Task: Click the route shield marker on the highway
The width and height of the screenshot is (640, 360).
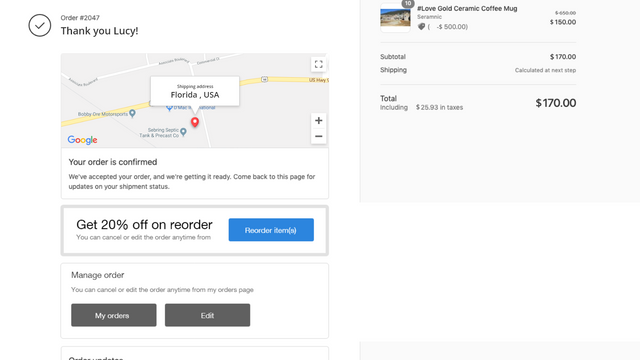Action: 264,79
